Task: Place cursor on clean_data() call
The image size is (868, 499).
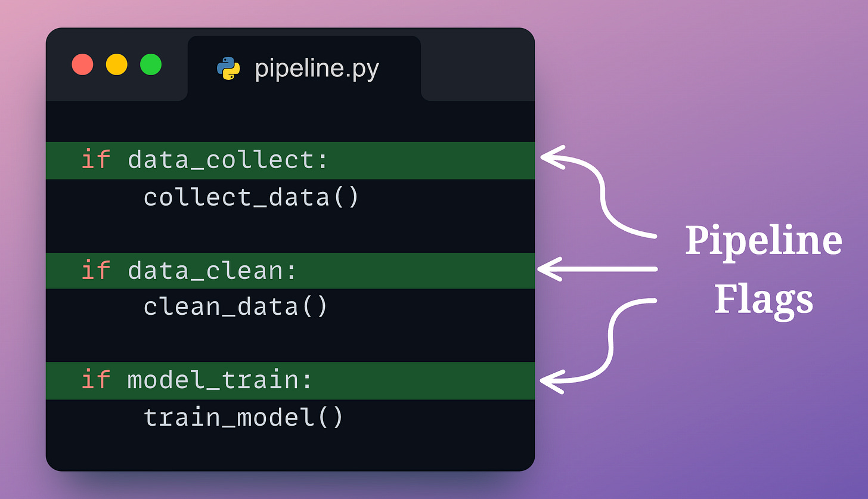Action: click(235, 306)
